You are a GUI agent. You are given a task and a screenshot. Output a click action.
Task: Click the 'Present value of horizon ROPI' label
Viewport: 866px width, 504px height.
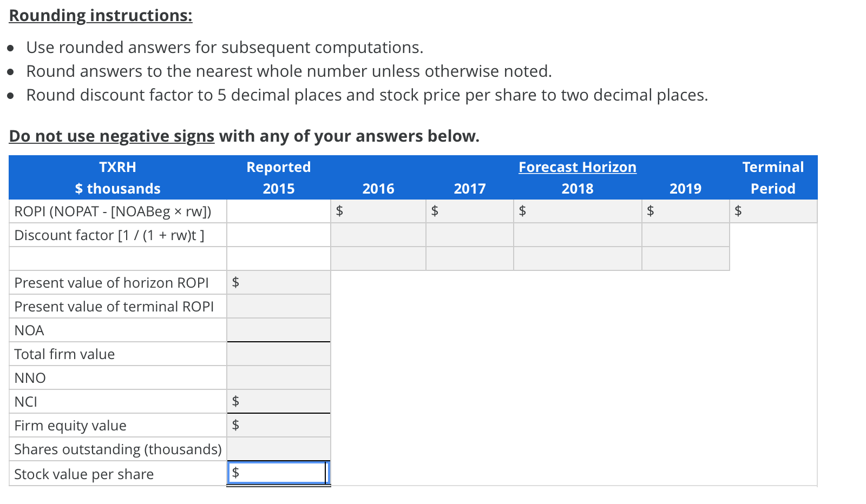(111, 283)
